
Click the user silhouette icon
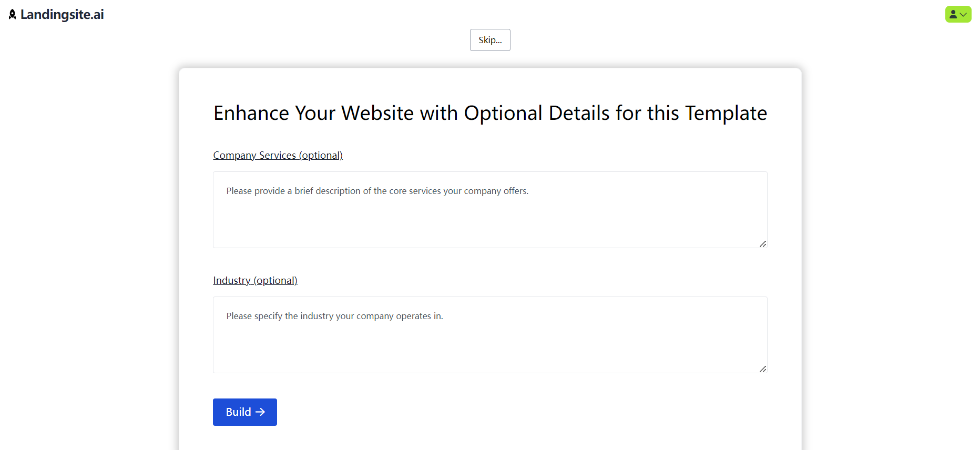click(x=953, y=14)
